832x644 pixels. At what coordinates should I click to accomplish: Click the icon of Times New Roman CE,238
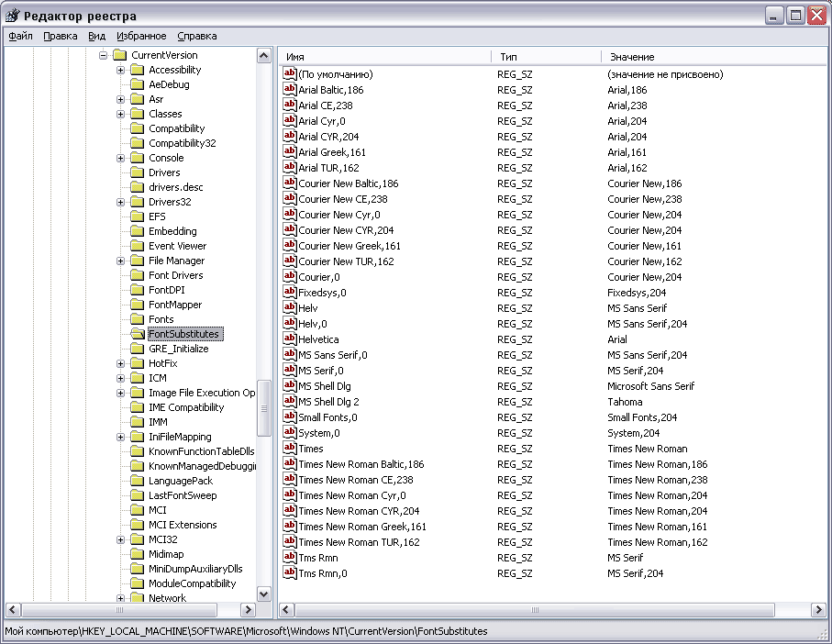pyautogui.click(x=289, y=479)
